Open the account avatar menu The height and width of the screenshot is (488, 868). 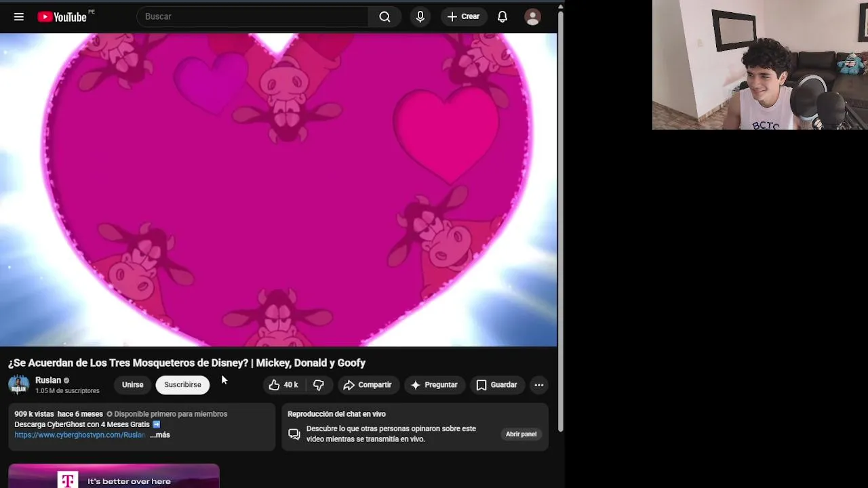click(x=533, y=17)
